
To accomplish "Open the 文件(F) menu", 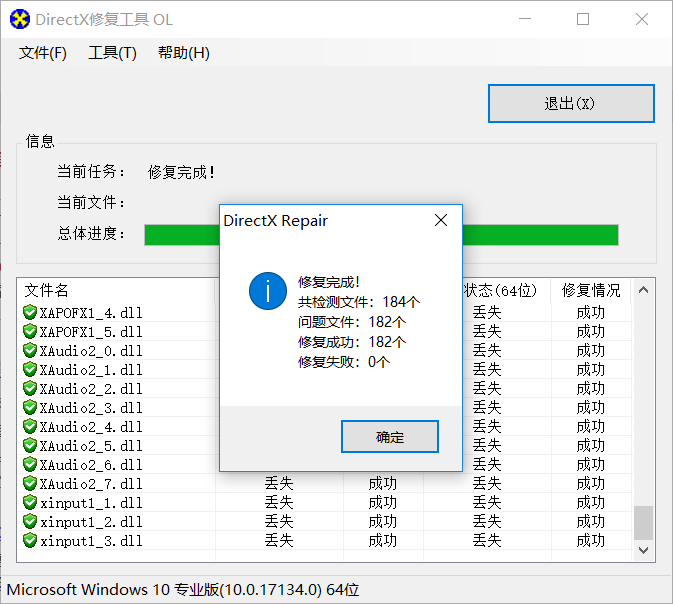I will pos(42,53).
